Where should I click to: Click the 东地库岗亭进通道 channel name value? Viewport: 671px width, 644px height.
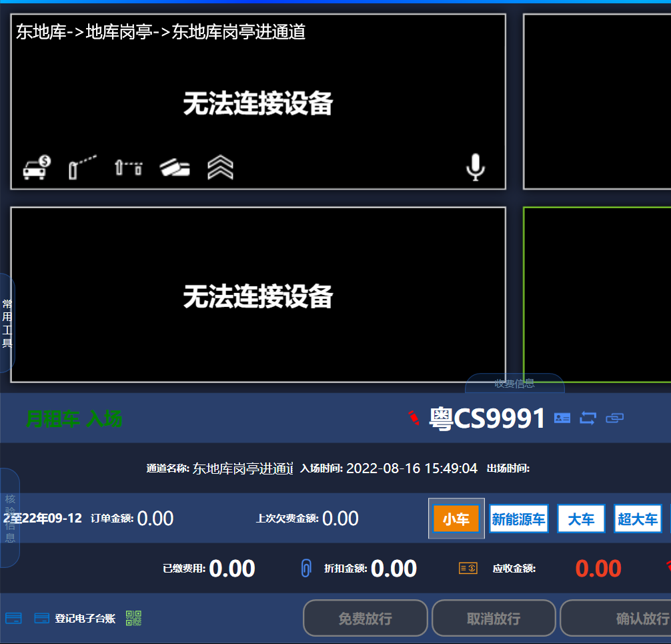coord(243,468)
